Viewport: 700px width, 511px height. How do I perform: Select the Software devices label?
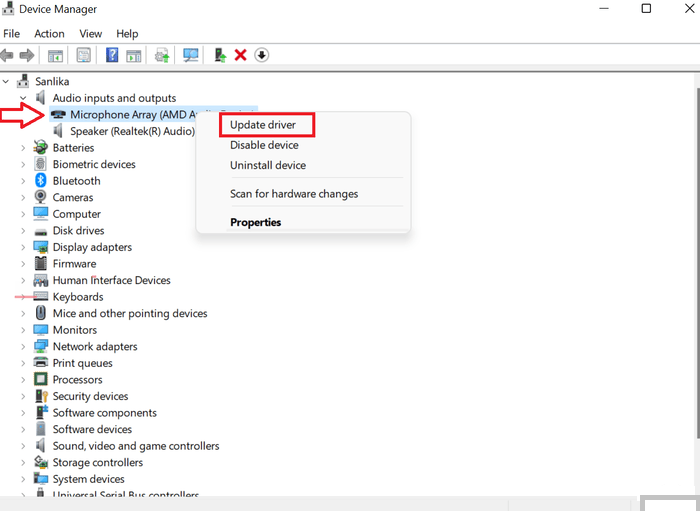(x=92, y=429)
